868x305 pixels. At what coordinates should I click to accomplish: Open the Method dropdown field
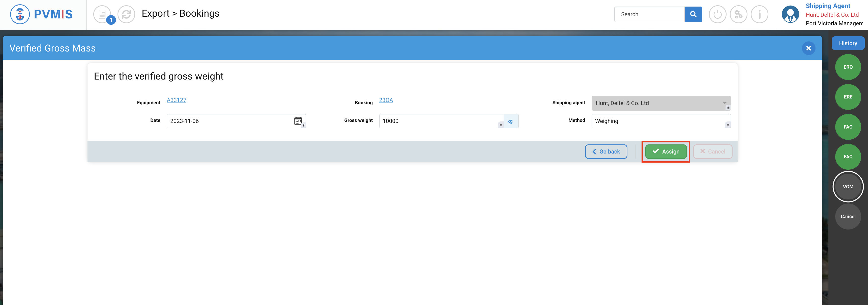click(x=661, y=121)
